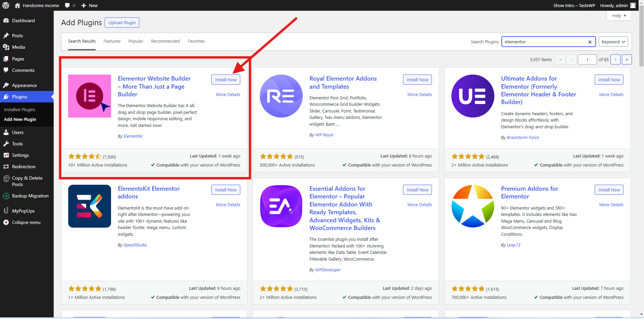Screen dimensions: 644x319
Task: Open the WP Royal author link
Action: 325,135
